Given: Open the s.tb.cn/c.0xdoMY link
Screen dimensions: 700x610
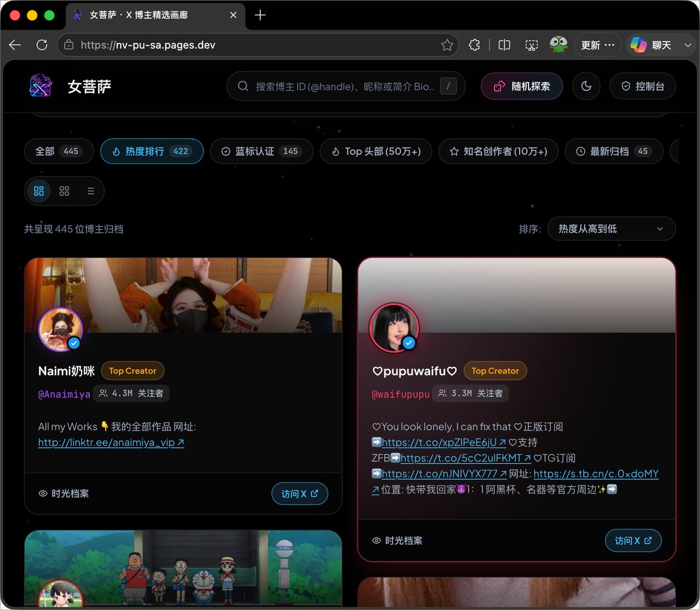Looking at the screenshot, I should point(596,474).
